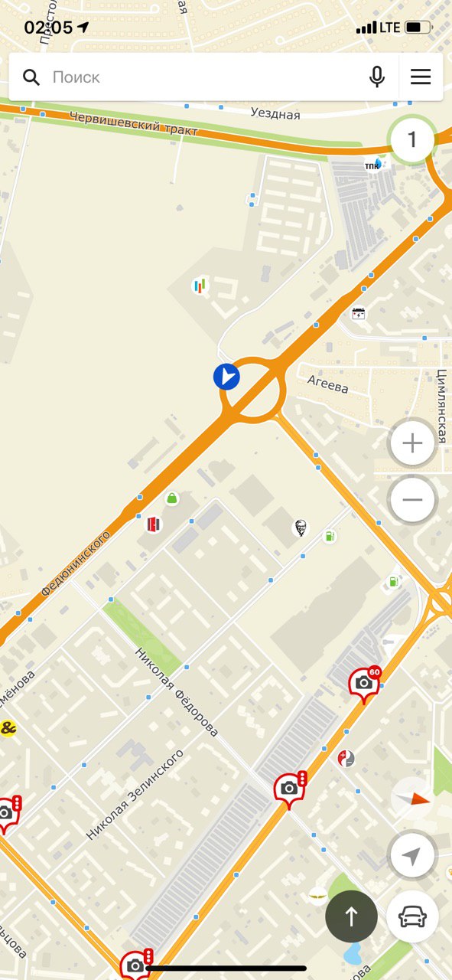
Task: Open the traffic level 1 indicator
Action: 411,139
